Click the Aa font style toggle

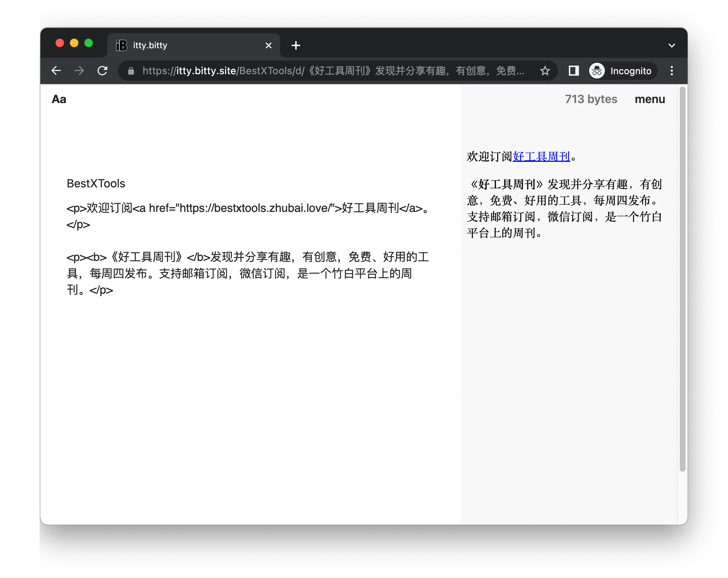(x=59, y=99)
